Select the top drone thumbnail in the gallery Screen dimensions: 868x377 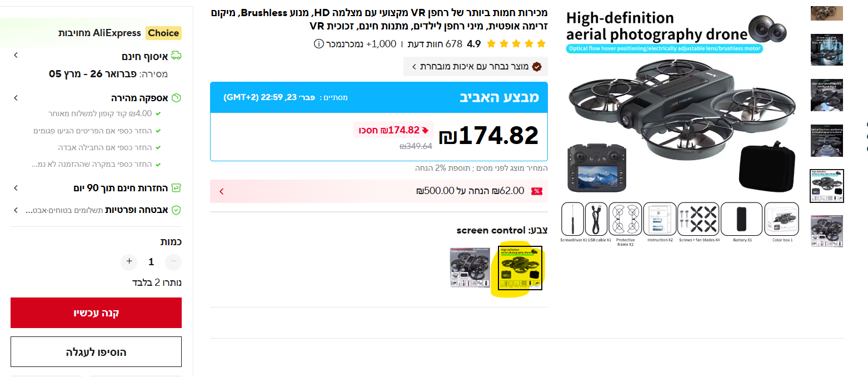click(x=827, y=13)
